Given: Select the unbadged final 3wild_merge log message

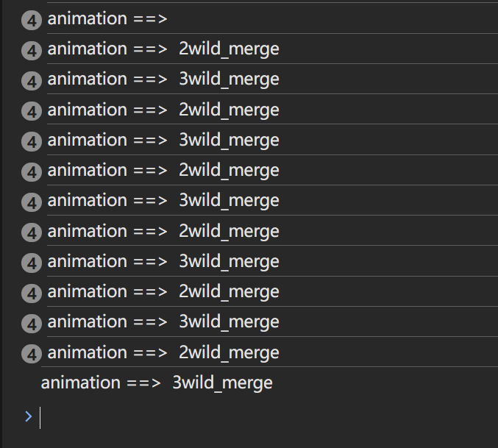Looking at the screenshot, I should pyautogui.click(x=157, y=383).
